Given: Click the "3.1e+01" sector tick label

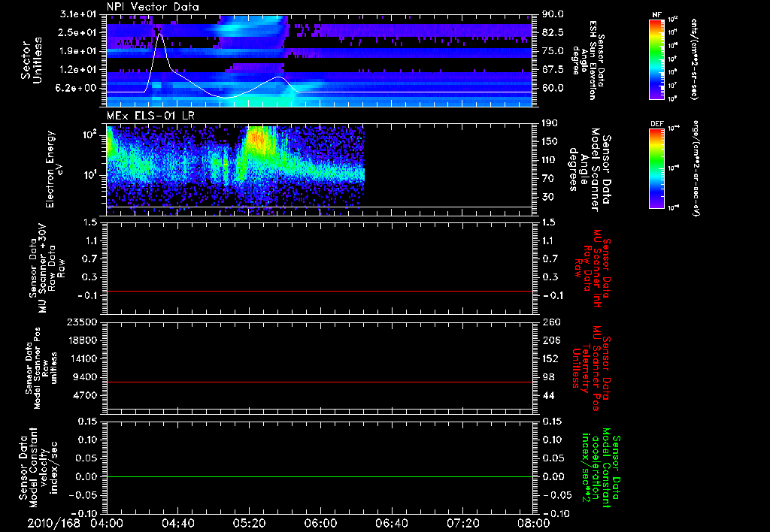Looking at the screenshot, I should (x=78, y=14).
